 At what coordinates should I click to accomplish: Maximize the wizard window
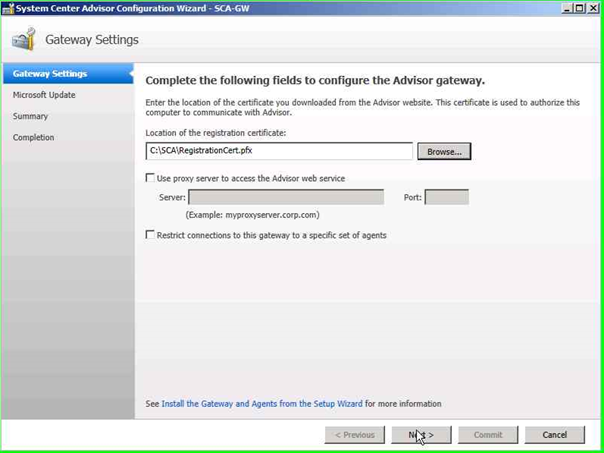point(579,8)
